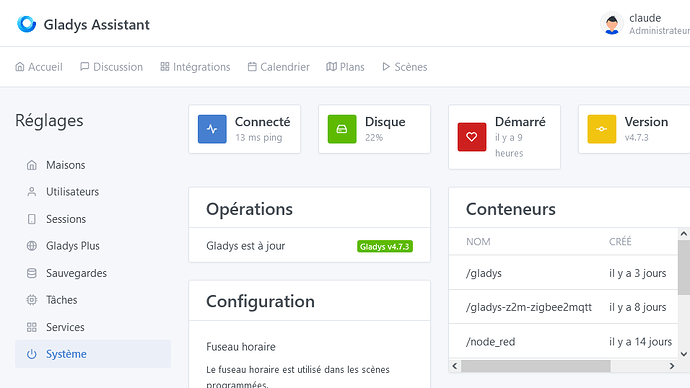Click the Sessions device icon
The width and height of the screenshot is (690, 388).
(32, 219)
